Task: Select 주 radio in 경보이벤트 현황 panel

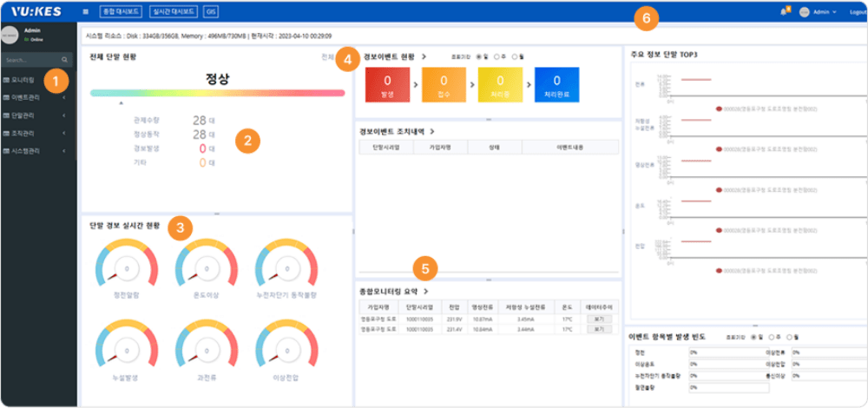Action: [496, 56]
